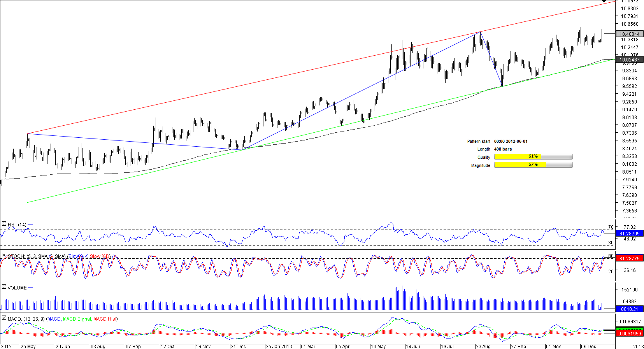Image resolution: width=644 pixels, height=349 pixels.
Task: Click the RSI value label 61.28209
Action: [x=629, y=234]
